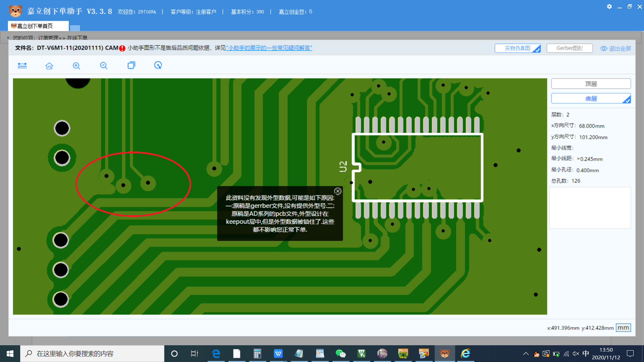The height and width of the screenshot is (362, 644).
Task: Show the 顶层 top layer
Action: 591,84
